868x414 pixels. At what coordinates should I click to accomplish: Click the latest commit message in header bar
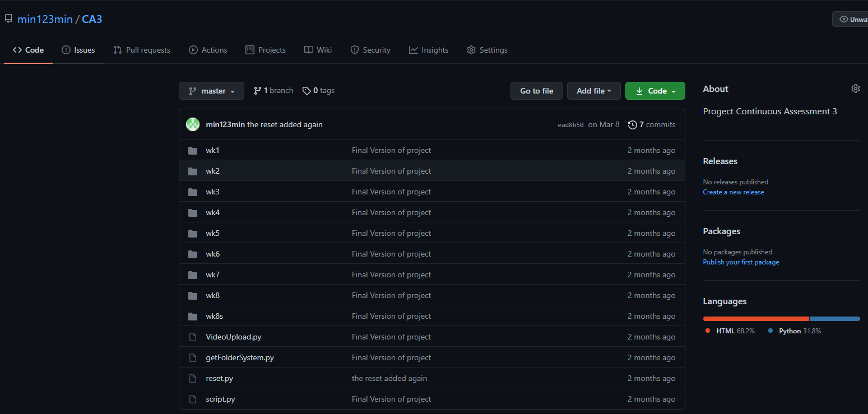[x=285, y=125]
